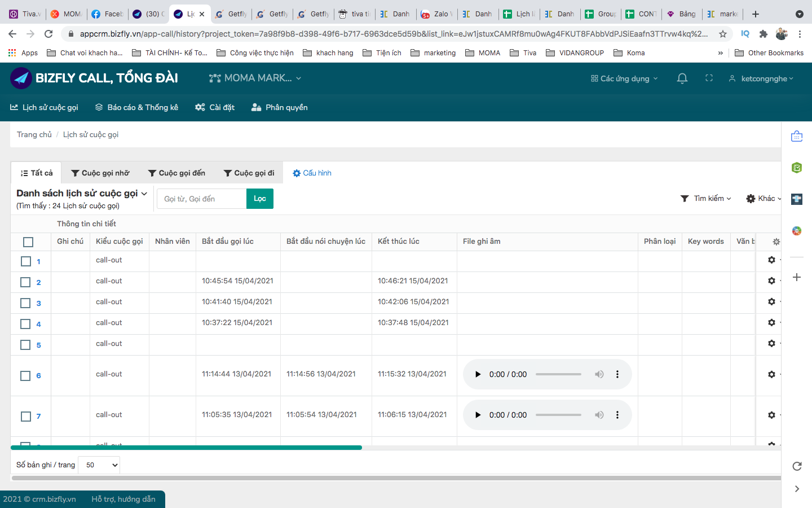Select the select-all checkbox in table header
Screen dimensions: 812x508
pyautogui.click(x=28, y=242)
